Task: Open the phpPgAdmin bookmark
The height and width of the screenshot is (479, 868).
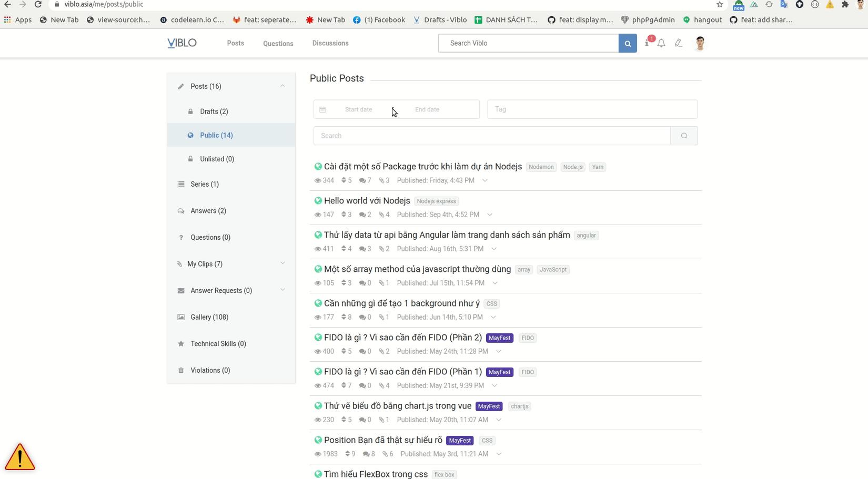Action: click(x=648, y=20)
